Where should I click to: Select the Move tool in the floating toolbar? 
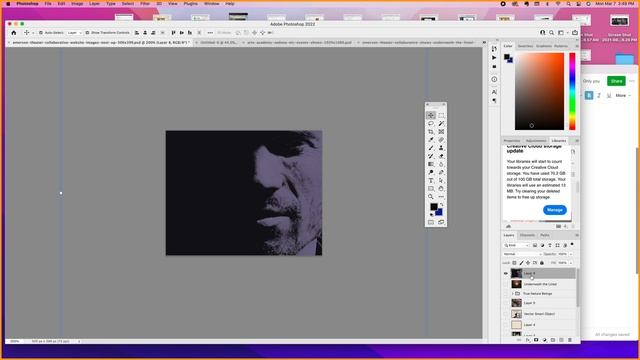431,116
